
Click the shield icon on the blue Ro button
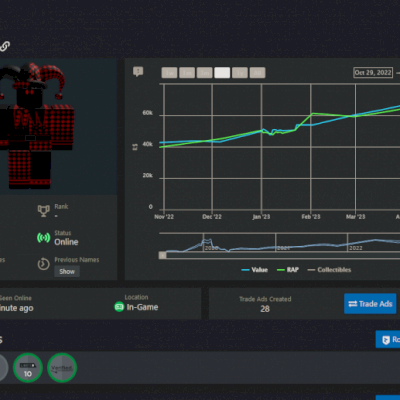pyautogui.click(x=386, y=340)
